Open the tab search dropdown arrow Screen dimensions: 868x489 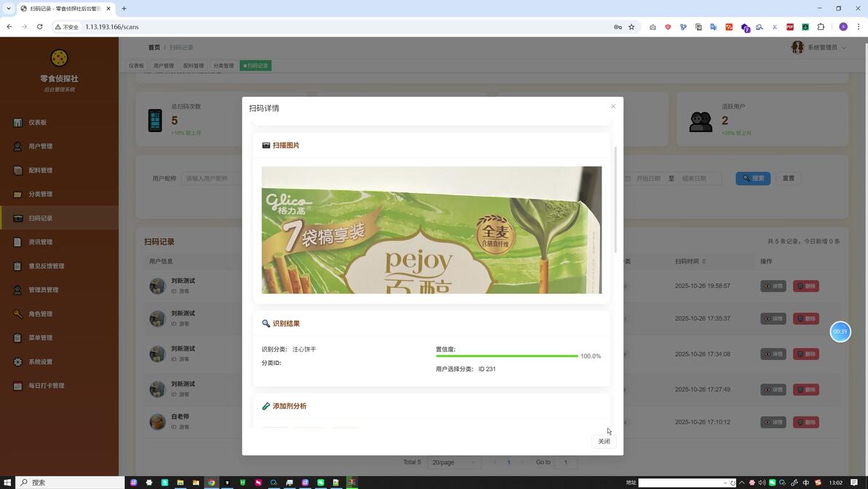(x=8, y=8)
